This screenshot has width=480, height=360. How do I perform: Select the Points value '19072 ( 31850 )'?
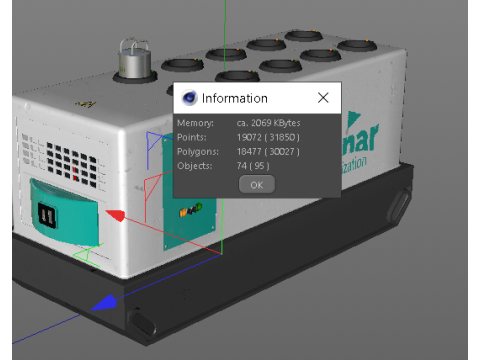(x=268, y=137)
